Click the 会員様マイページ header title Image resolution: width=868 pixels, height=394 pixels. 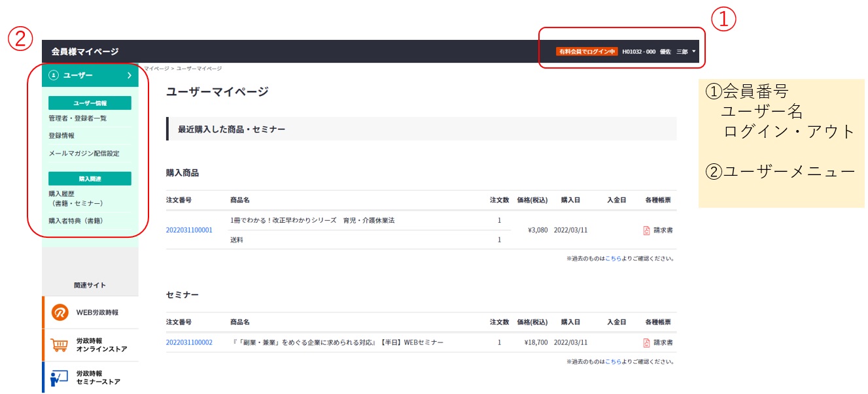point(85,52)
